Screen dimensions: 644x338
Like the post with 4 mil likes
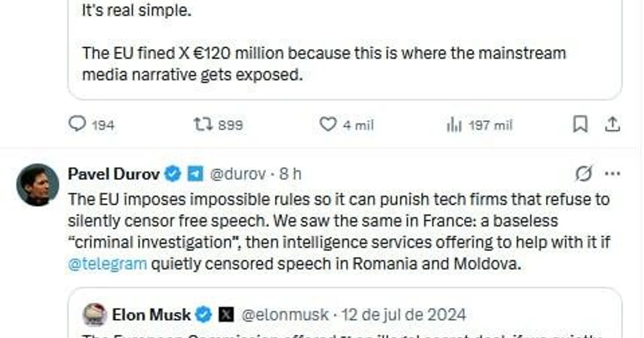point(328,124)
